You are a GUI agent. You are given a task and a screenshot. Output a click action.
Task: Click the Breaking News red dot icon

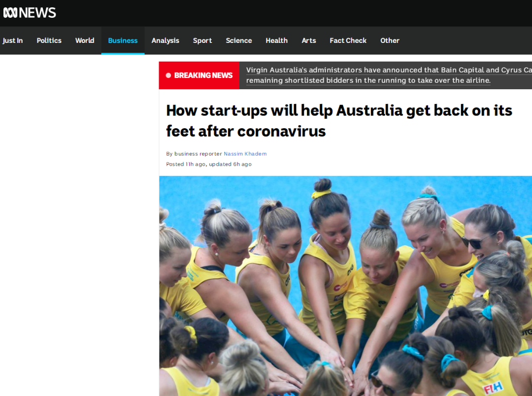(168, 75)
